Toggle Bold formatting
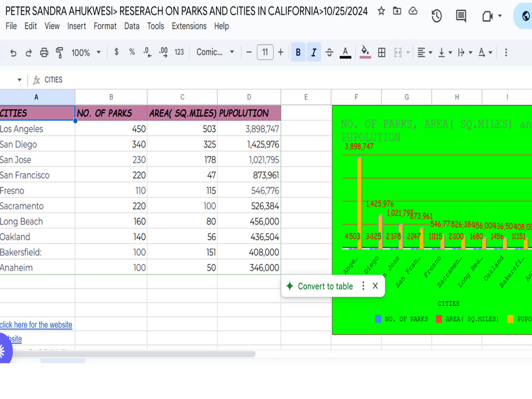This screenshot has height=399, width=532. 298,52
